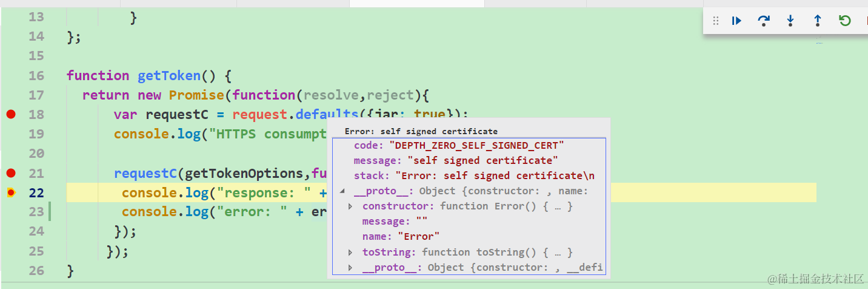Toggle the breakpoint on current line 22
The width and height of the screenshot is (868, 289).
click(11, 192)
